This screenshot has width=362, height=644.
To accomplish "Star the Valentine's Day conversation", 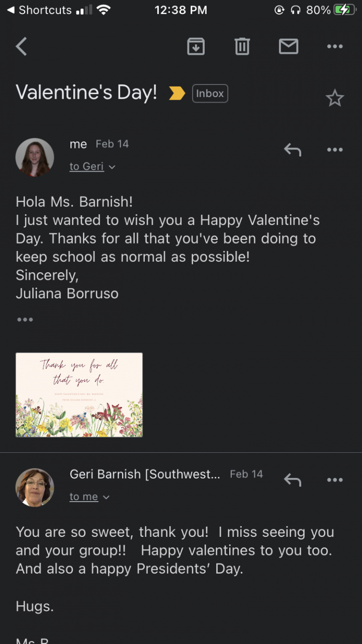I will pos(334,98).
